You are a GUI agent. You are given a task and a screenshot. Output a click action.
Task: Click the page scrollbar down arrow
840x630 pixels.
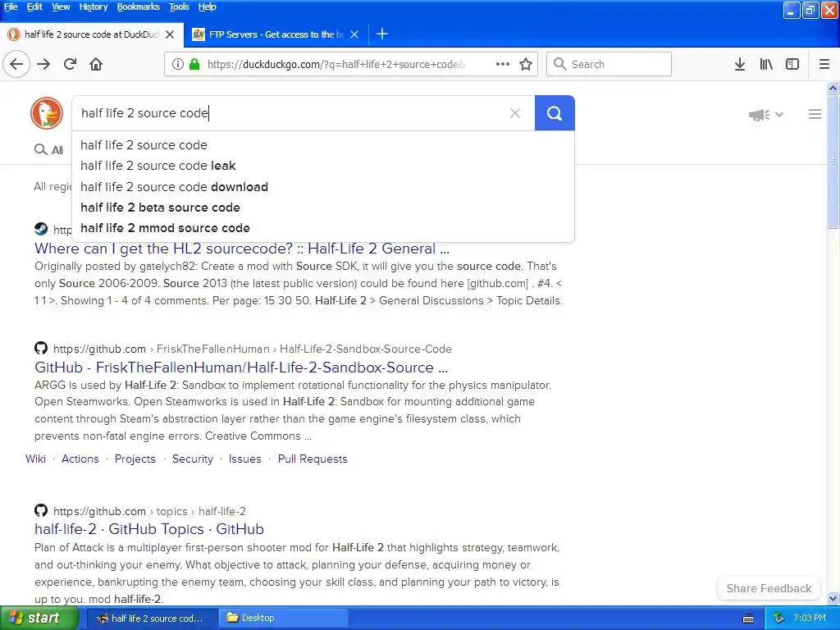coord(833,598)
